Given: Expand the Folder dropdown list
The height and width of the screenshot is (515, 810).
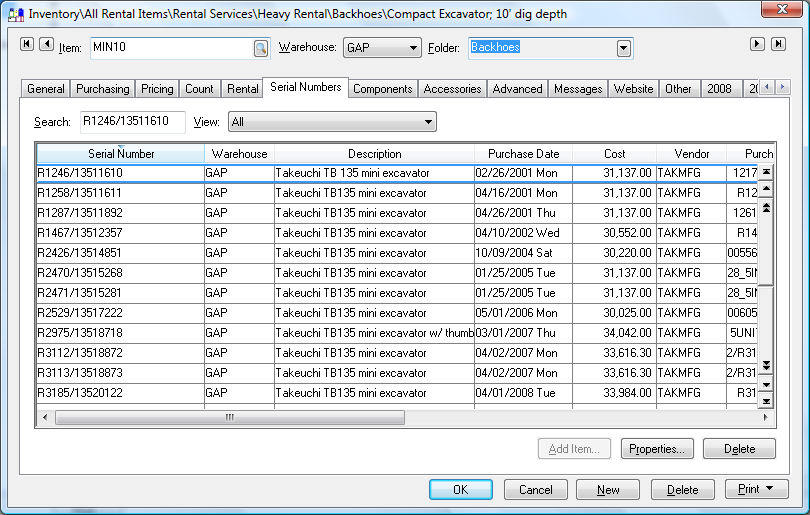Looking at the screenshot, I should tap(624, 48).
